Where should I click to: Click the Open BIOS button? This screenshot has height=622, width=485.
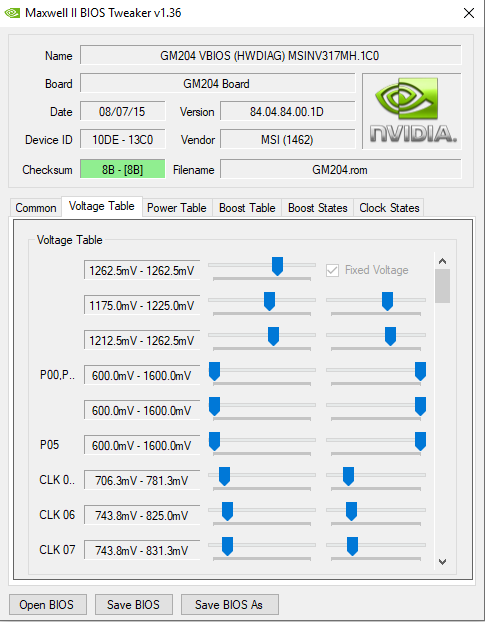click(x=47, y=605)
